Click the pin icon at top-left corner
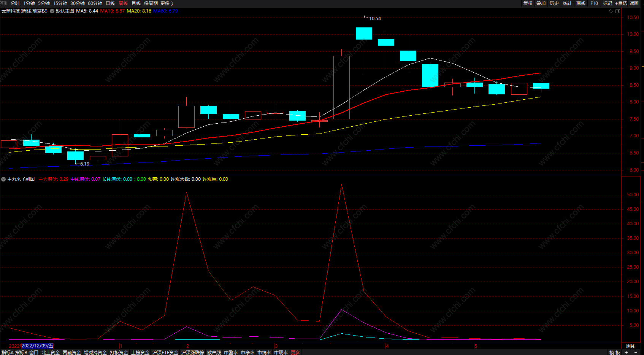644x355 pixels. (4, 3)
